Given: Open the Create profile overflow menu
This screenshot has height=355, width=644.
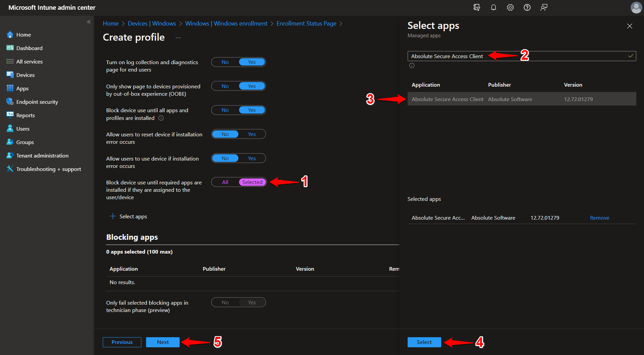Looking at the screenshot, I should point(178,38).
